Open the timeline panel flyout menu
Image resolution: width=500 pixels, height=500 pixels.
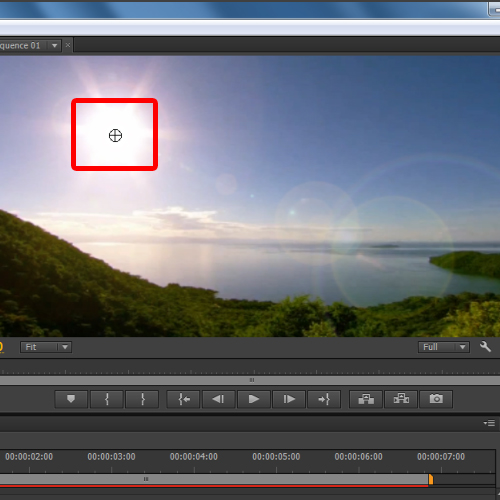pyautogui.click(x=489, y=423)
